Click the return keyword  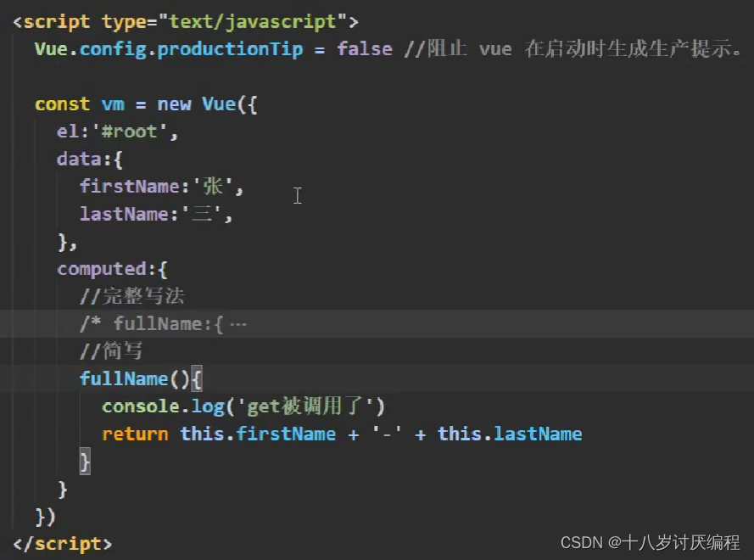[135, 434]
